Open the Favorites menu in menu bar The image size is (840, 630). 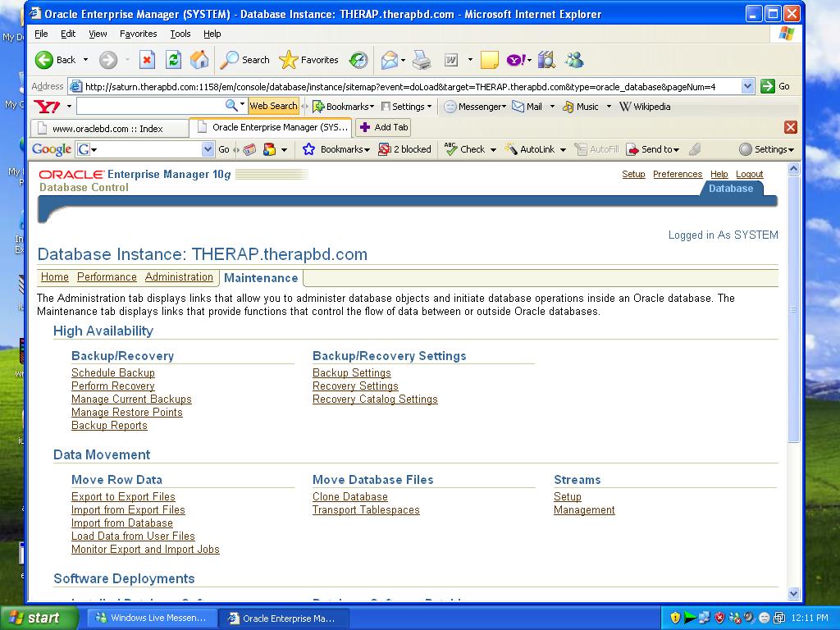coord(138,34)
